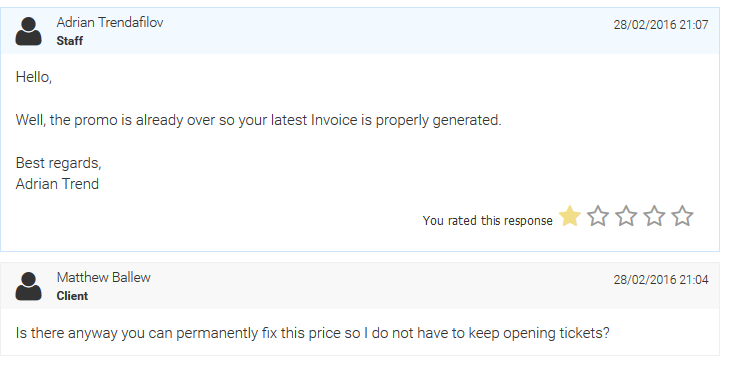Screen dimensions: 730x365
Task: Click the 28/02/2016 21:07 timestamp
Action: (661, 25)
